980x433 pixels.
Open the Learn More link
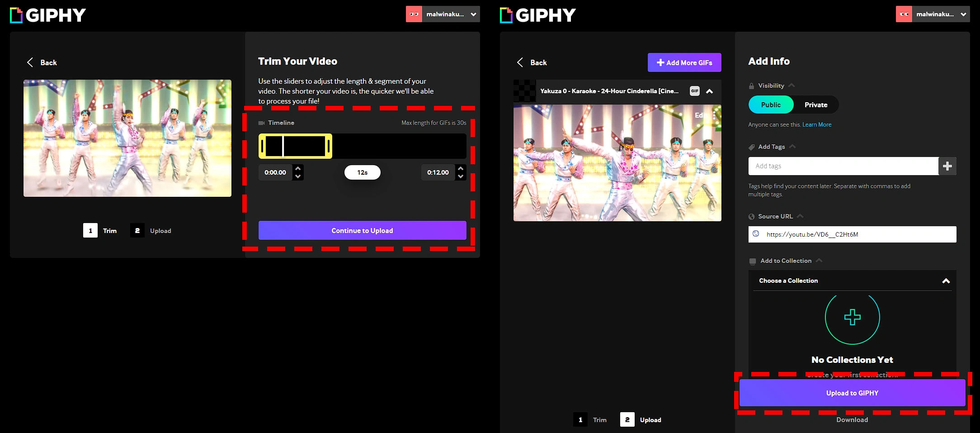[817, 124]
